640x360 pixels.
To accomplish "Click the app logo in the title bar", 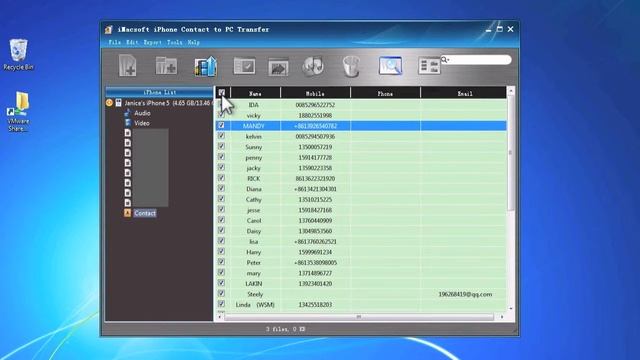I will [109, 29].
